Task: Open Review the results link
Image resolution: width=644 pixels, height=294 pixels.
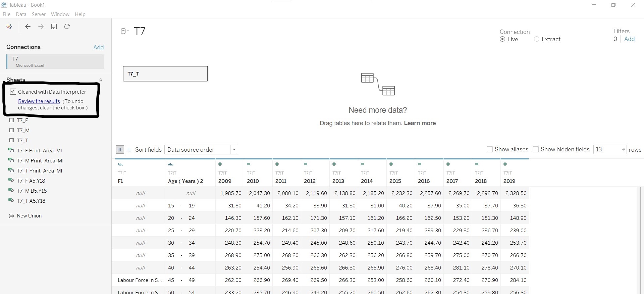Action: click(x=39, y=101)
